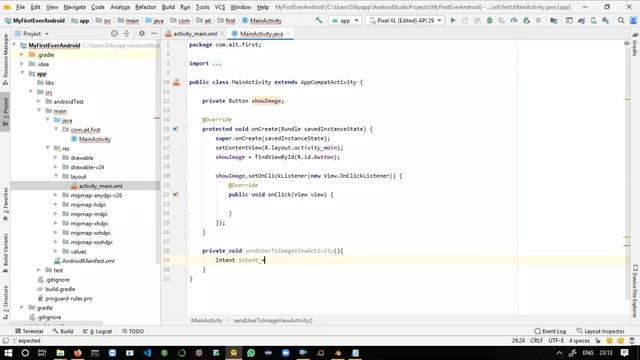This screenshot has height=360, width=640.
Task: Toggle the Project tool window side tab
Action: click(5, 112)
